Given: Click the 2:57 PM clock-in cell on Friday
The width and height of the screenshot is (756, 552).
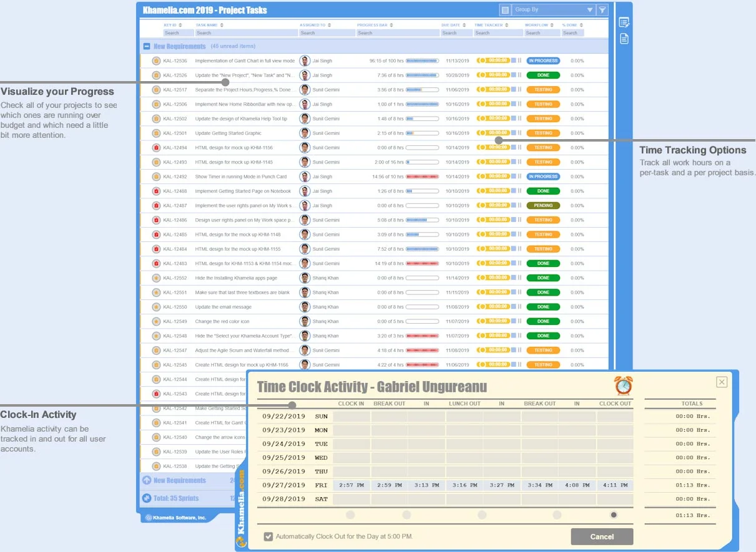Looking at the screenshot, I should pyautogui.click(x=351, y=485).
